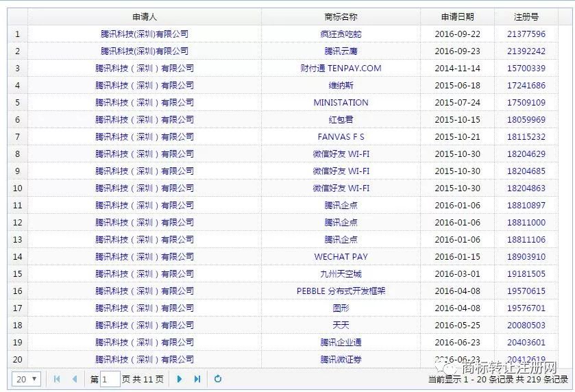Open trademark 财付通 TENPAY.COM
The width and height of the screenshot is (575, 392).
341,69
